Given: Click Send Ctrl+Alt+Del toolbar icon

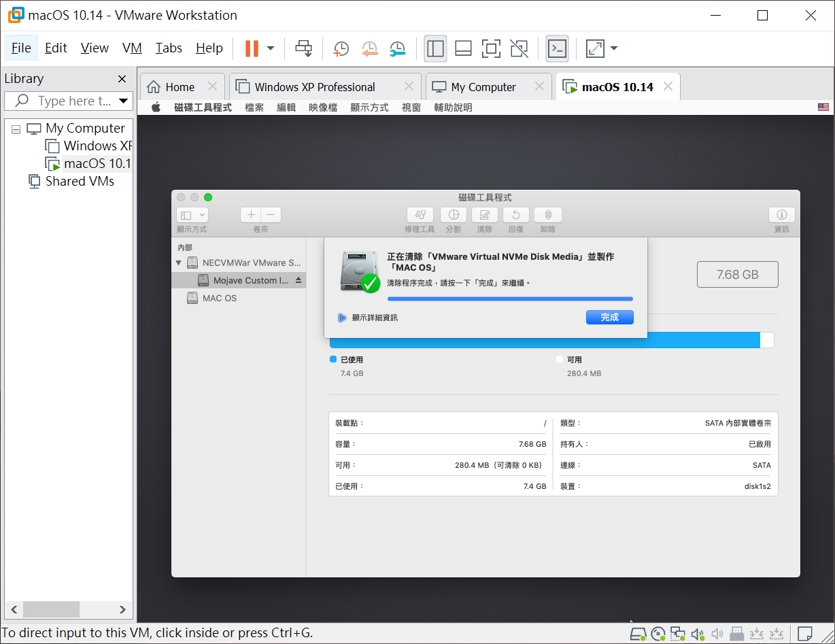Looking at the screenshot, I should pyautogui.click(x=303, y=48).
